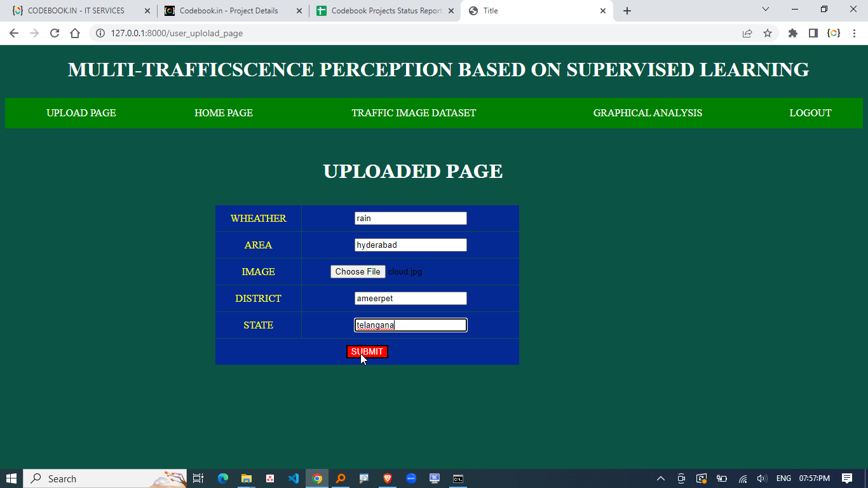Open Visual Studio Code from the taskbar

click(293, 478)
